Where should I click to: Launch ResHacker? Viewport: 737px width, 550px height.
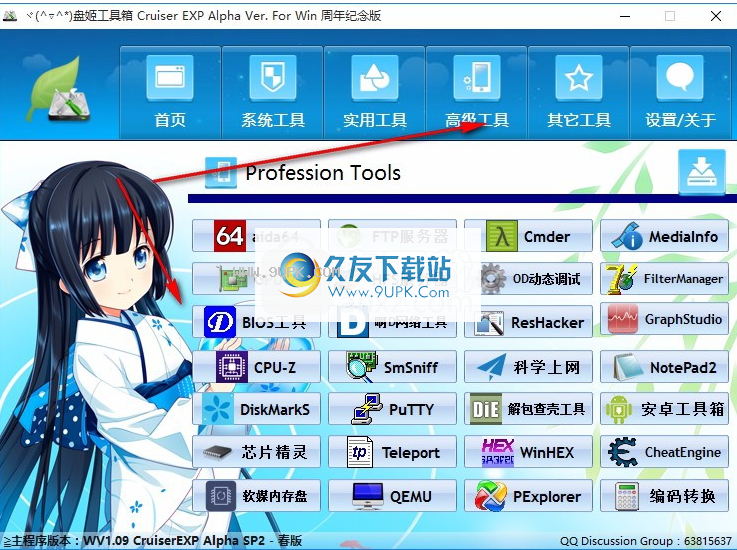click(x=528, y=322)
